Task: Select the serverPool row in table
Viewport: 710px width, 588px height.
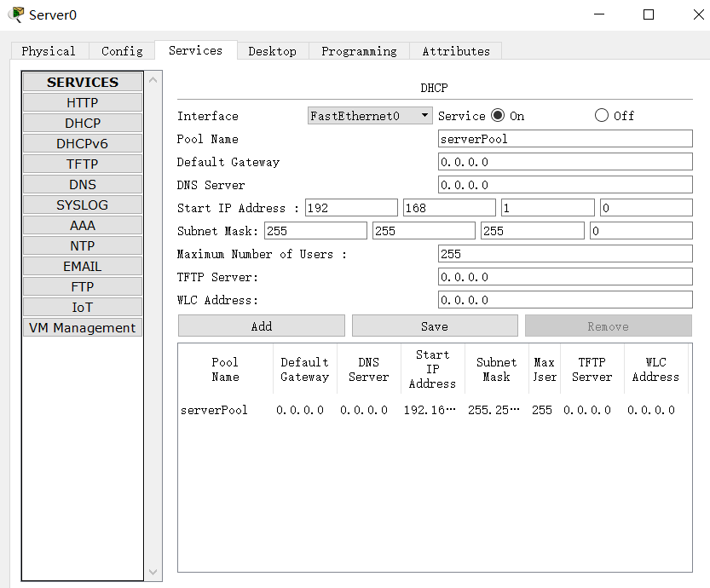Action: tap(214, 410)
